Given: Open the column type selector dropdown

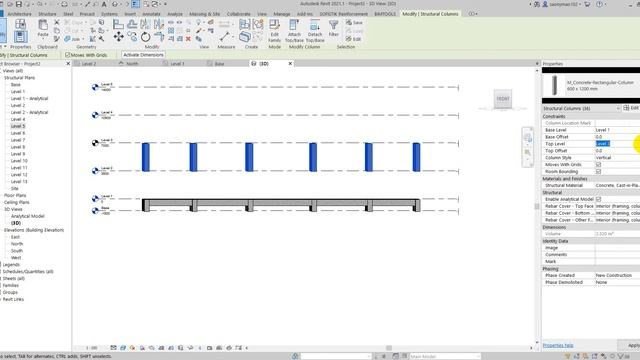Looking at the screenshot, I should pos(591,85).
